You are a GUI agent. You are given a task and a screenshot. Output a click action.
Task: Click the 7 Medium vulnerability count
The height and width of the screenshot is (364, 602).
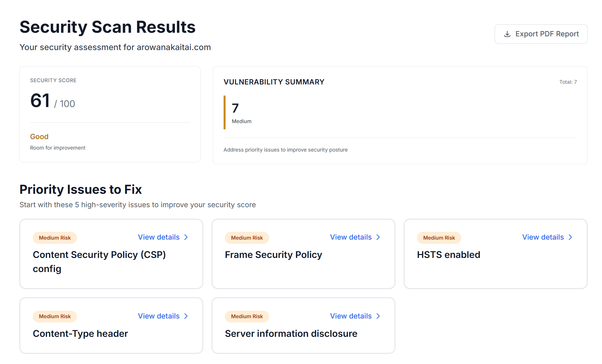(235, 108)
